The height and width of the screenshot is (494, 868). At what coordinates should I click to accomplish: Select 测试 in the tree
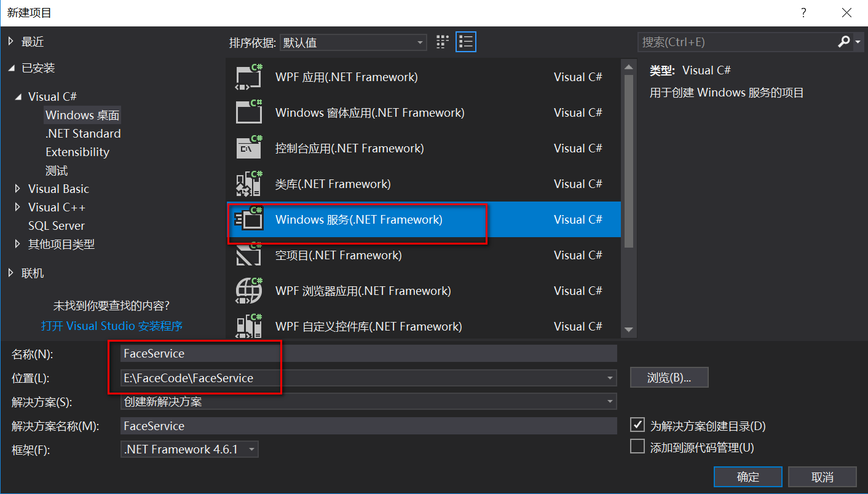pos(57,170)
